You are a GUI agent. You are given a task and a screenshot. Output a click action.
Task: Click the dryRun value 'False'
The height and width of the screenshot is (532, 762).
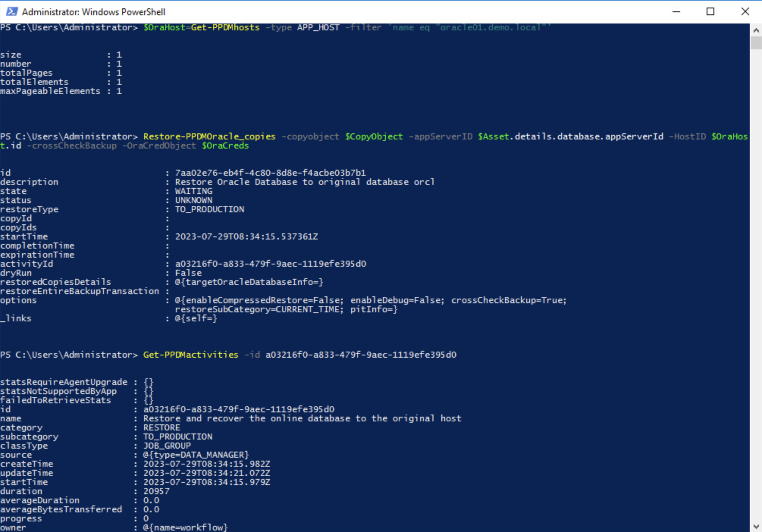pyautogui.click(x=188, y=273)
